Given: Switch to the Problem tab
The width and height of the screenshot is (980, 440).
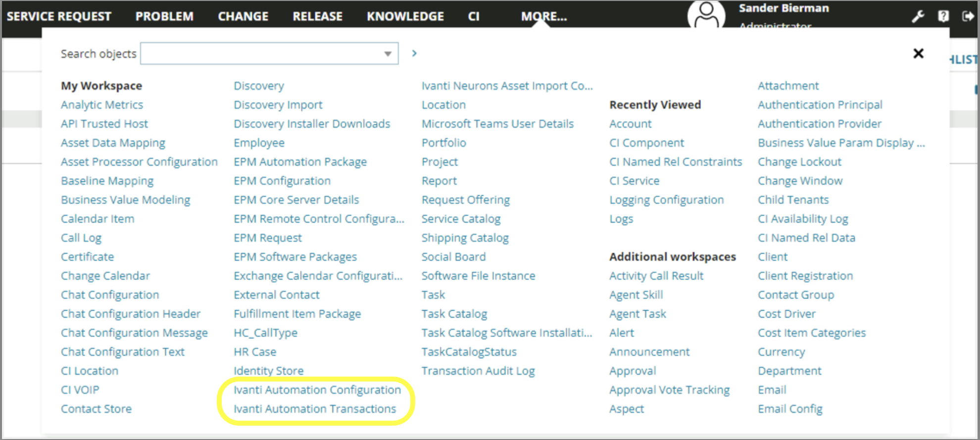Looking at the screenshot, I should pos(164,16).
